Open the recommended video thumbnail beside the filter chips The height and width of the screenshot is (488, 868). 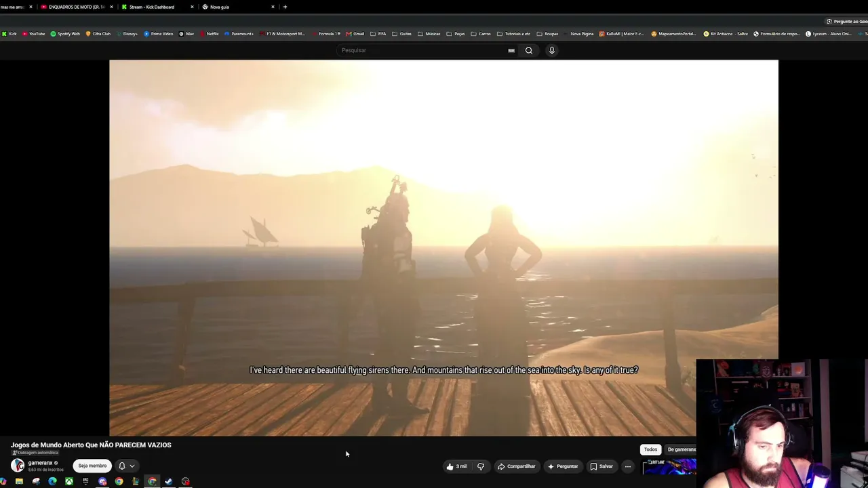pos(669,467)
